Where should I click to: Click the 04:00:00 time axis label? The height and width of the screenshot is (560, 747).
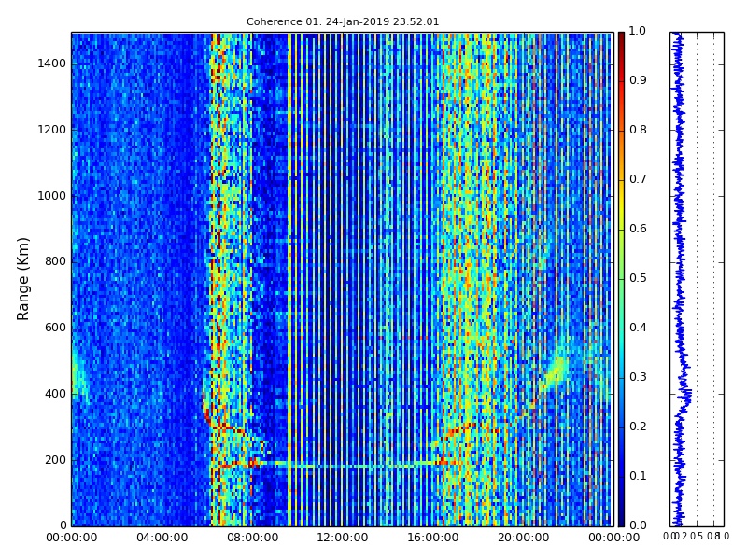point(162,538)
